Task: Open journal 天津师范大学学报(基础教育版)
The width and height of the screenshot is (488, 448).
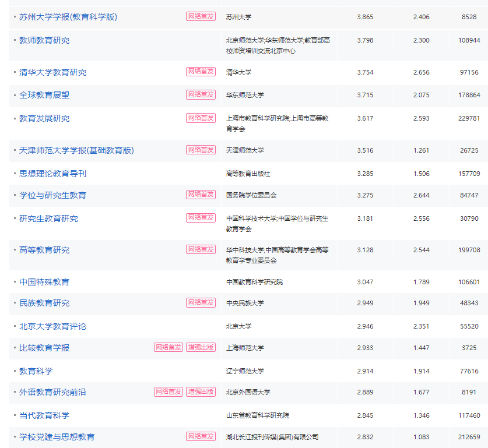Action: tap(76, 150)
